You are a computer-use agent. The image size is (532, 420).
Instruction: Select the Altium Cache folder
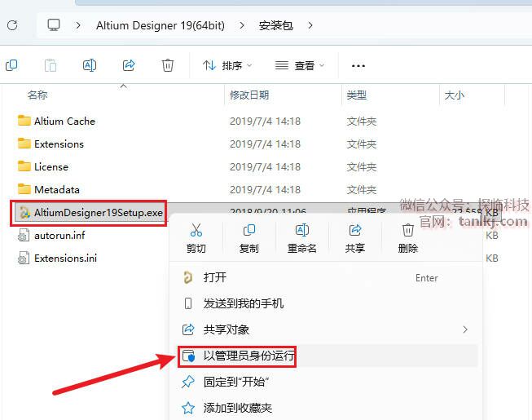[x=64, y=122]
